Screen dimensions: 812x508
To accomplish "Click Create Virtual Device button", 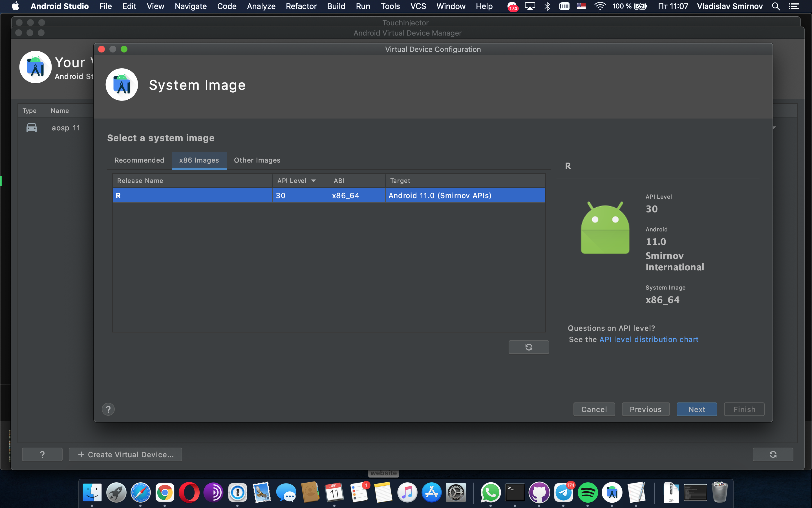I will (x=125, y=454).
